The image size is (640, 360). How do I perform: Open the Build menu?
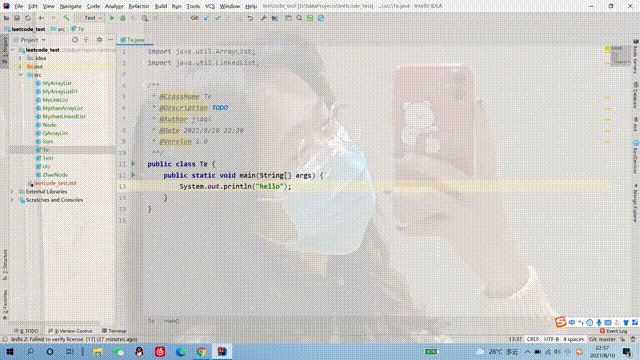[x=161, y=6]
